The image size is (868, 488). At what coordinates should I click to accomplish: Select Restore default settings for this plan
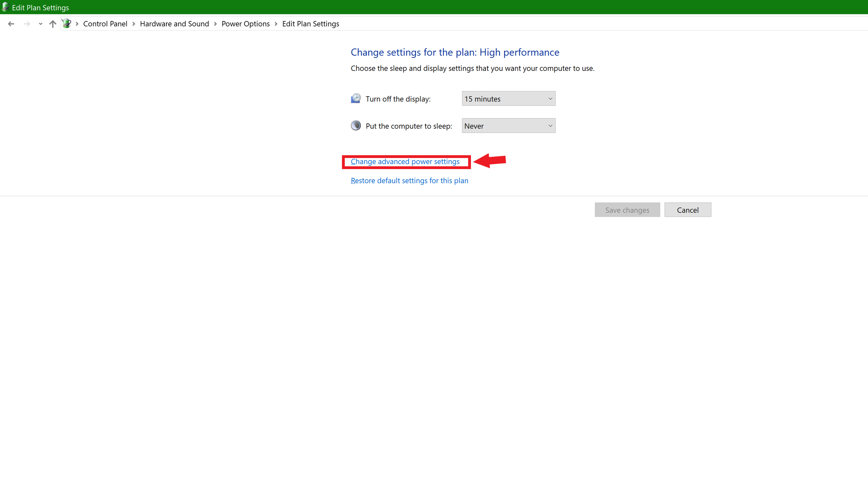[x=409, y=180]
